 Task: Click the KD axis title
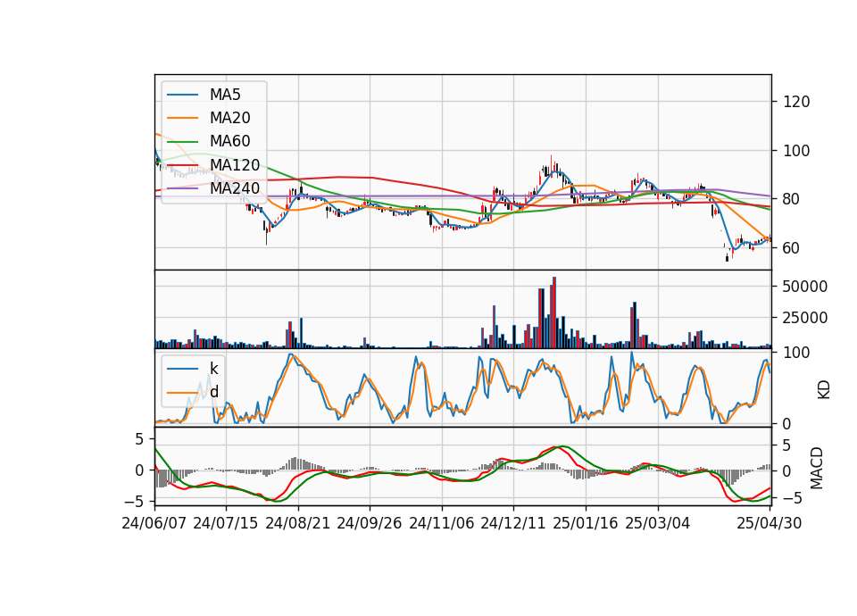click(824, 390)
